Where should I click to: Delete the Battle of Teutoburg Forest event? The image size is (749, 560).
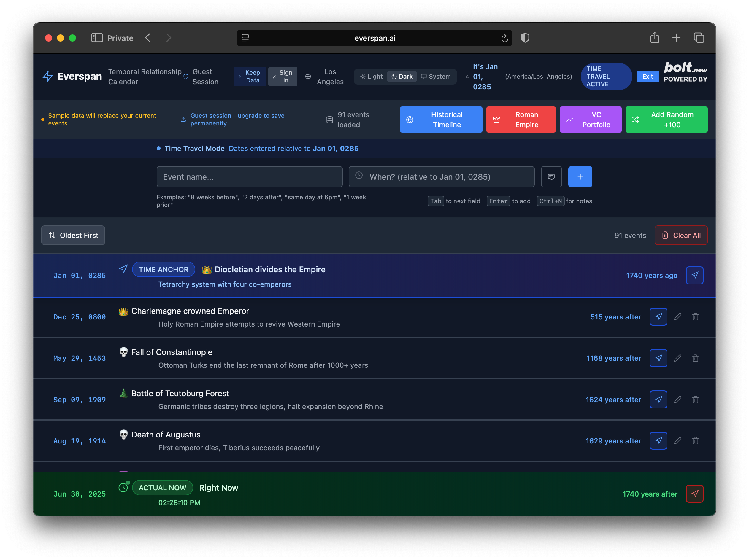(x=695, y=400)
